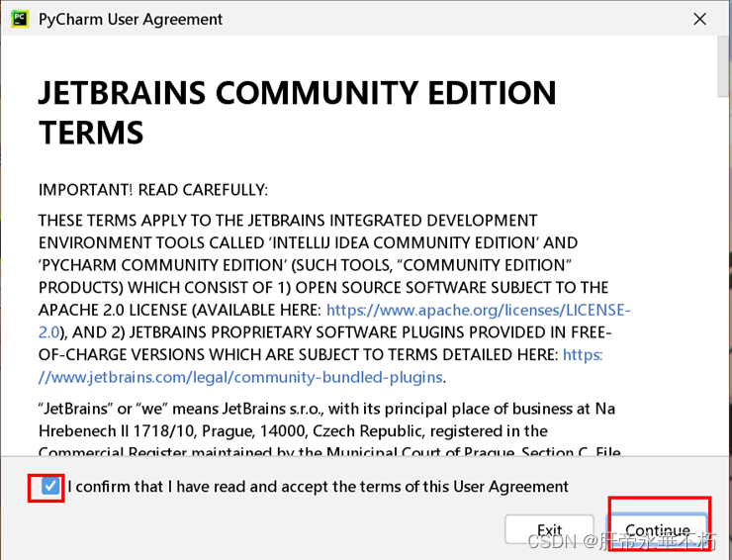
Task: Click the 'IMPORTANT! READ CAREFULLY:' line
Action: click(153, 189)
